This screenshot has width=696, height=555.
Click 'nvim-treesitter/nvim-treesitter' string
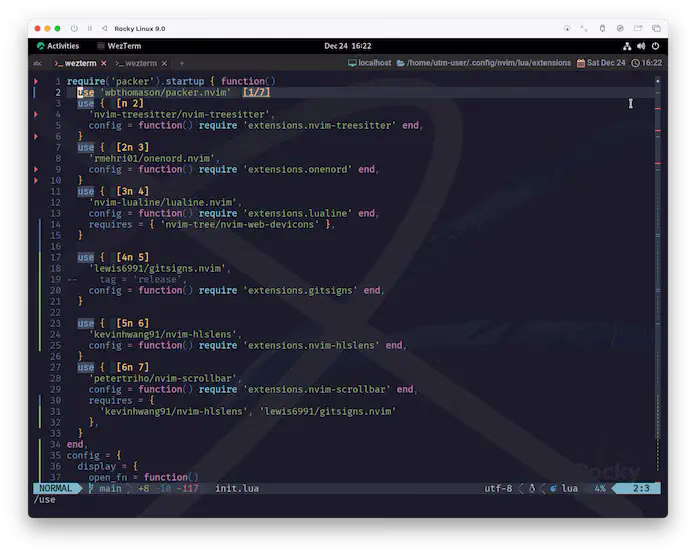coord(179,115)
